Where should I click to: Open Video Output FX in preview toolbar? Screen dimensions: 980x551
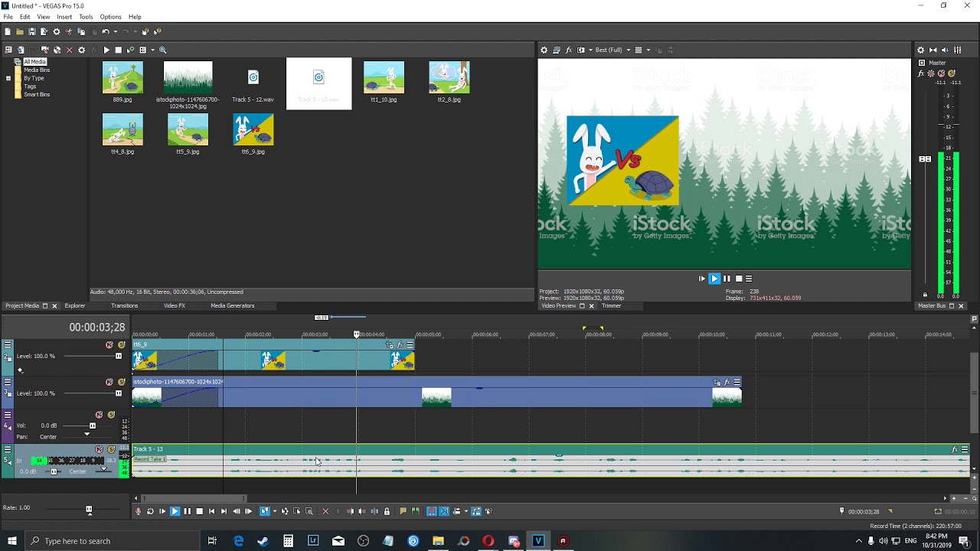click(568, 50)
